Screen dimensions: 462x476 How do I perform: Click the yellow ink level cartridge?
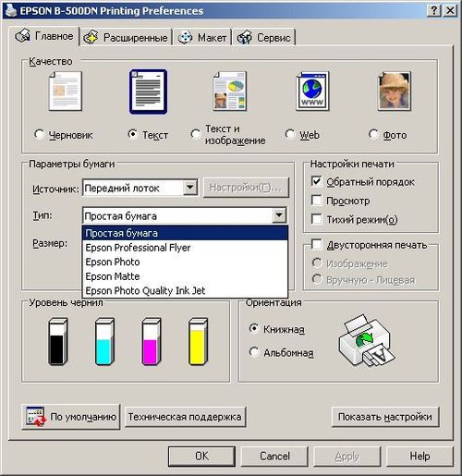tap(198, 342)
